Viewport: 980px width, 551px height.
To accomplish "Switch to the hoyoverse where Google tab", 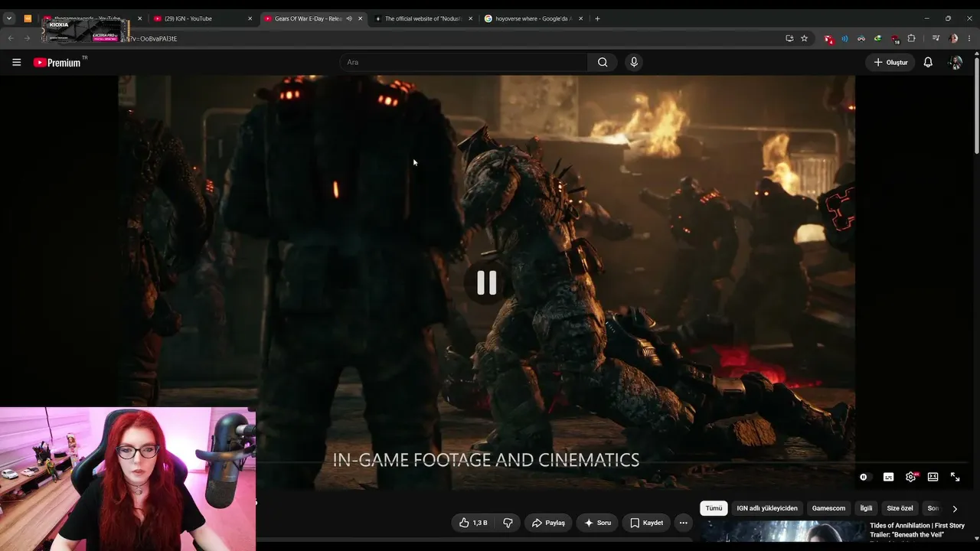I will coord(533,18).
